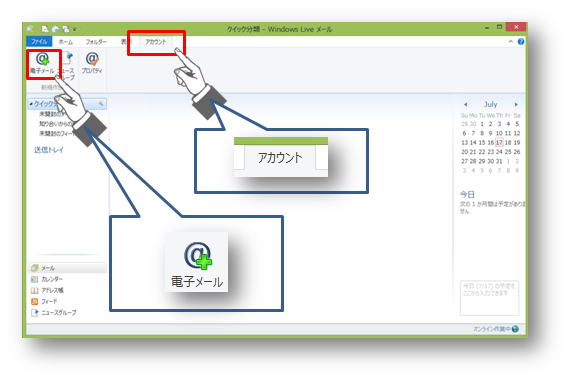Open フィード shortcut in navigation pane
570x380 pixels.
44,301
